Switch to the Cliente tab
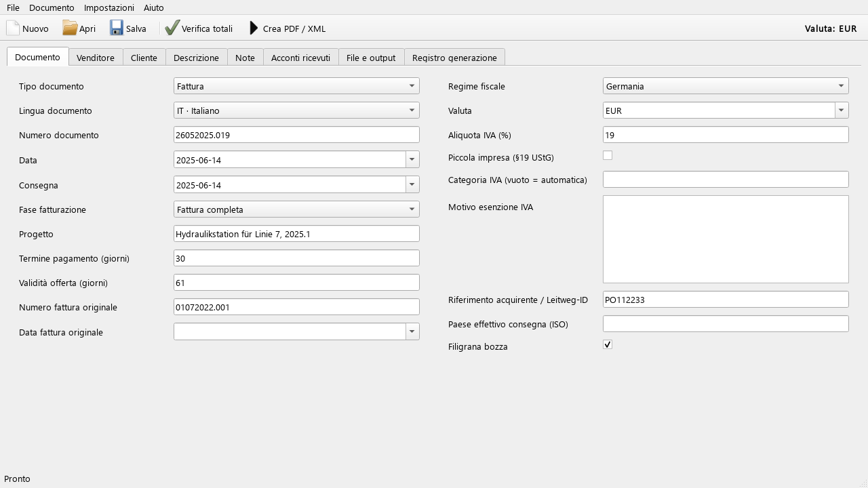This screenshot has width=868, height=488. (144, 58)
